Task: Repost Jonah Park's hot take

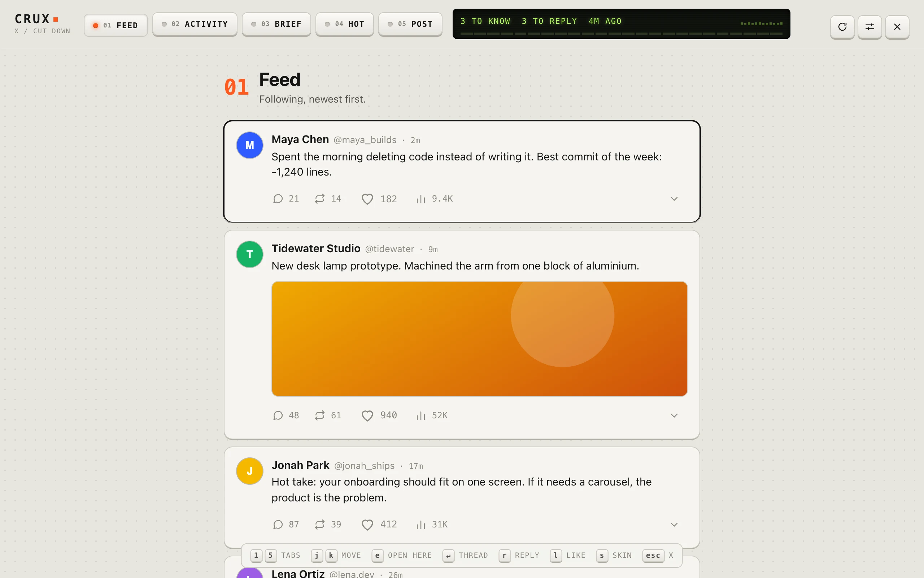Action: [319, 525]
